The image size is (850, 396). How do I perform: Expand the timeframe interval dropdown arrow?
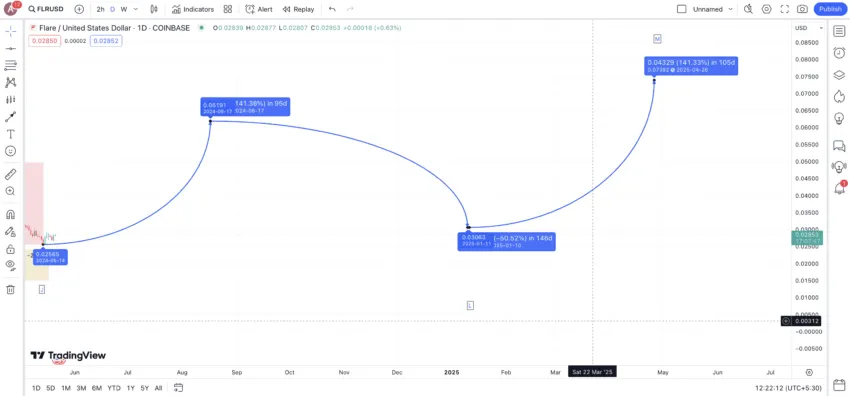136,9
